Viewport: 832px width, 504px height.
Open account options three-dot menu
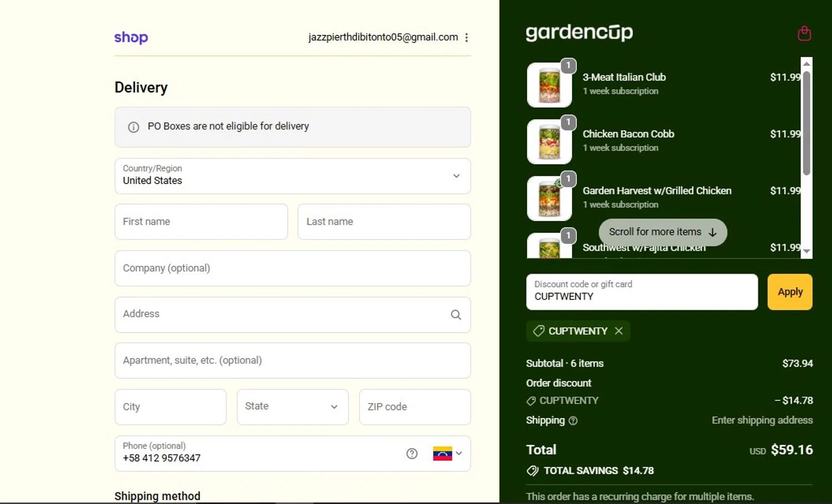pyautogui.click(x=466, y=37)
